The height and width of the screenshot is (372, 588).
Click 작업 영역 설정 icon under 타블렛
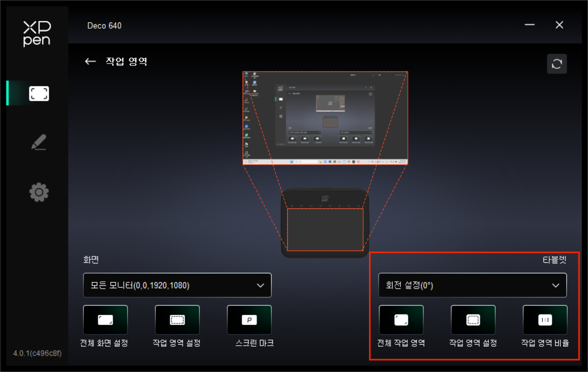(x=473, y=320)
